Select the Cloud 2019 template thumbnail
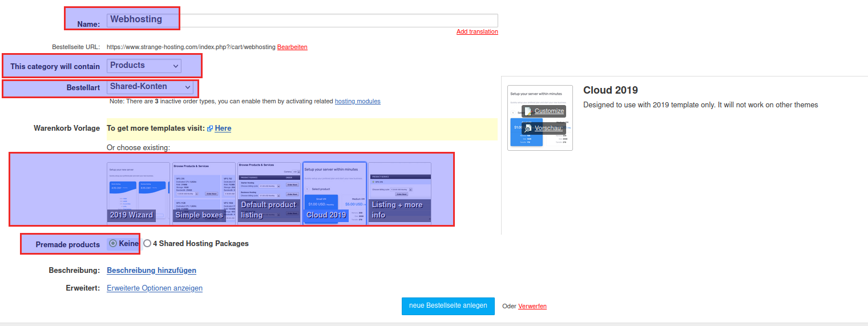The image size is (868, 326). [x=334, y=193]
